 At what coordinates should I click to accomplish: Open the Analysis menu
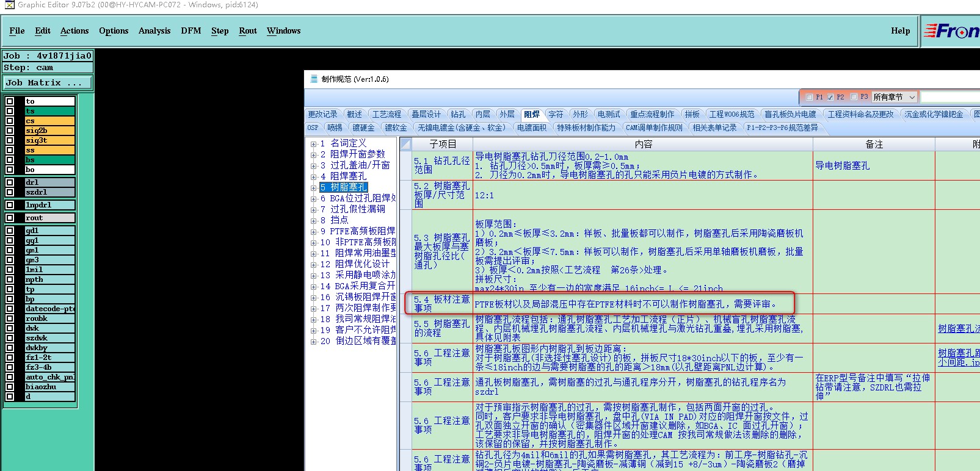(x=154, y=31)
